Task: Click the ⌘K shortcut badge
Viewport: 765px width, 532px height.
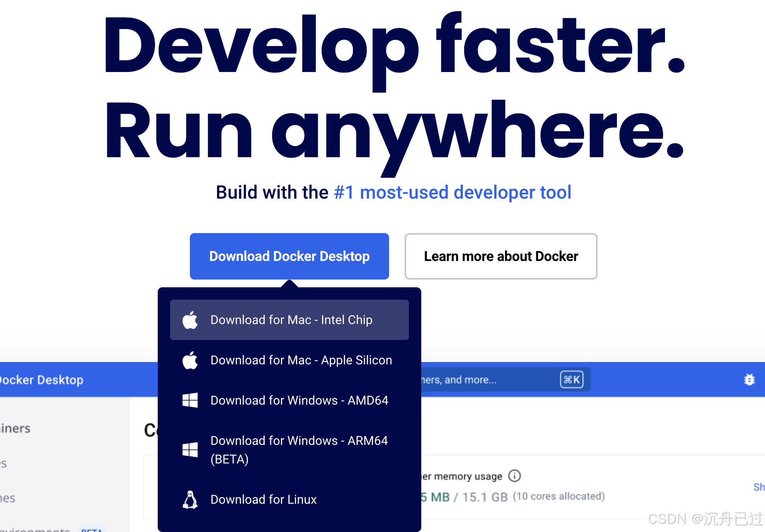Action: click(x=572, y=379)
